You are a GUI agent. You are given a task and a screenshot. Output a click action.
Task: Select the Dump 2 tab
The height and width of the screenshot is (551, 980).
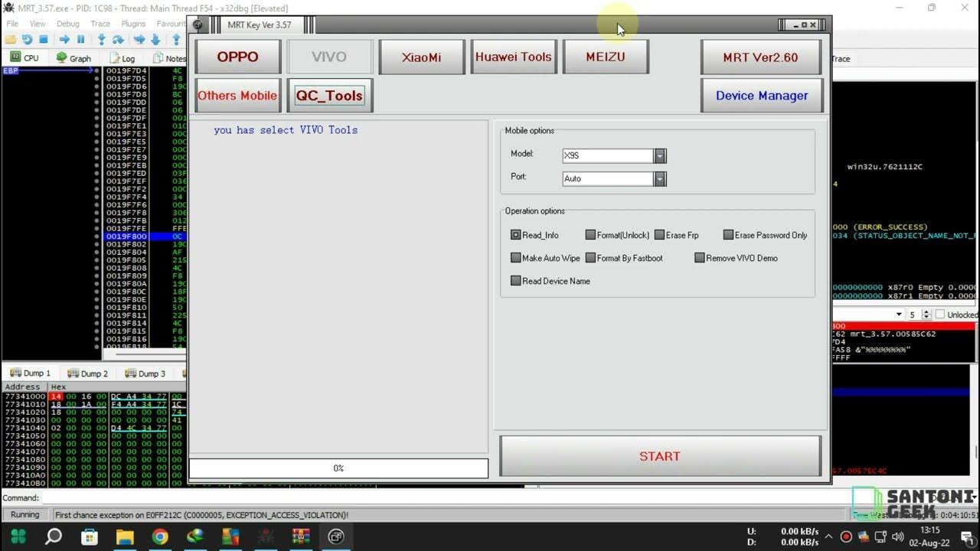click(88, 373)
